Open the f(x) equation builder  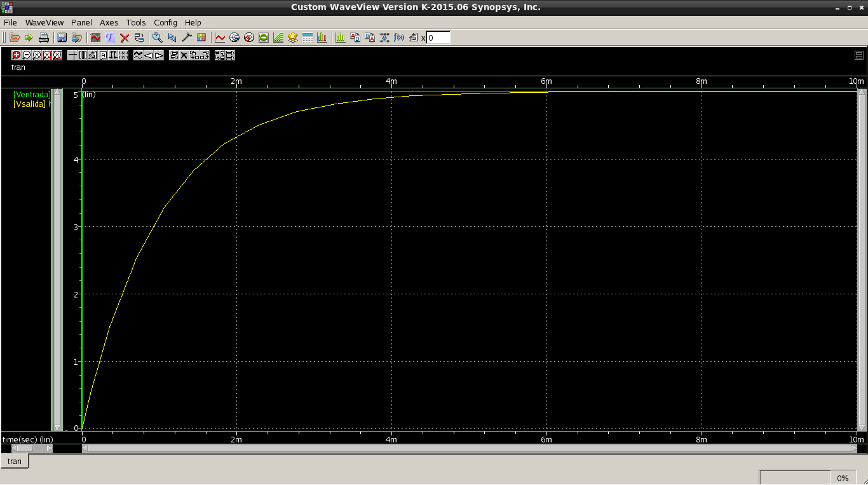[399, 38]
